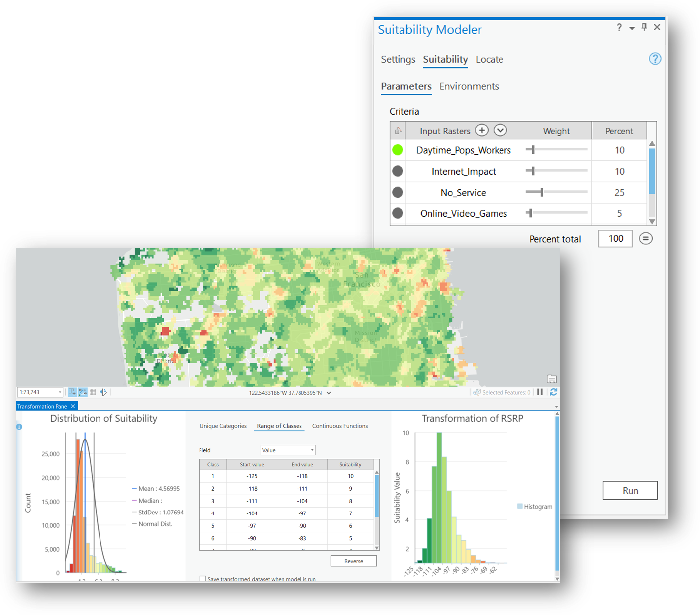Viewport: 700px width, 615px height.
Task: Click the grid icon in the map status bar
Action: tap(93, 392)
